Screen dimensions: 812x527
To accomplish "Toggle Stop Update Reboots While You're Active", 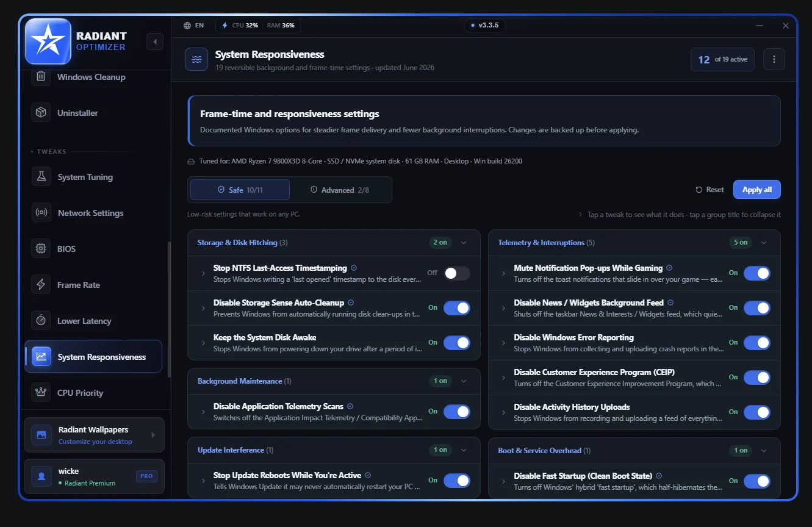I will 457,481.
